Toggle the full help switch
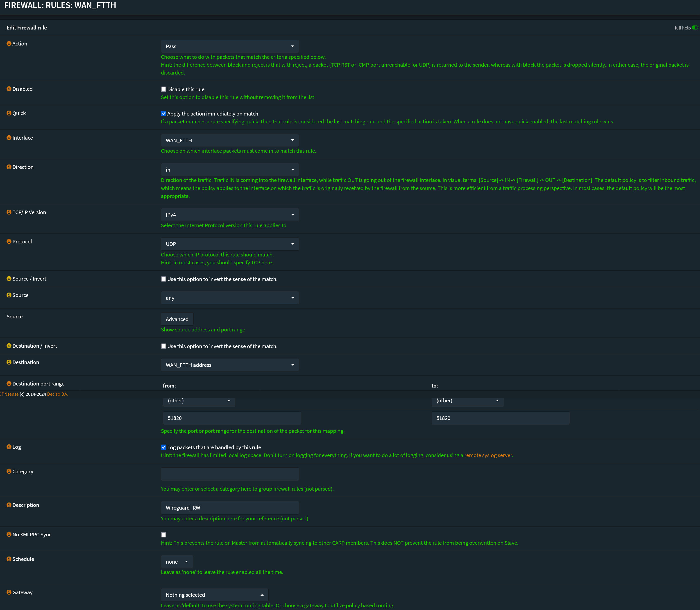This screenshot has width=700, height=610. pyautogui.click(x=695, y=27)
